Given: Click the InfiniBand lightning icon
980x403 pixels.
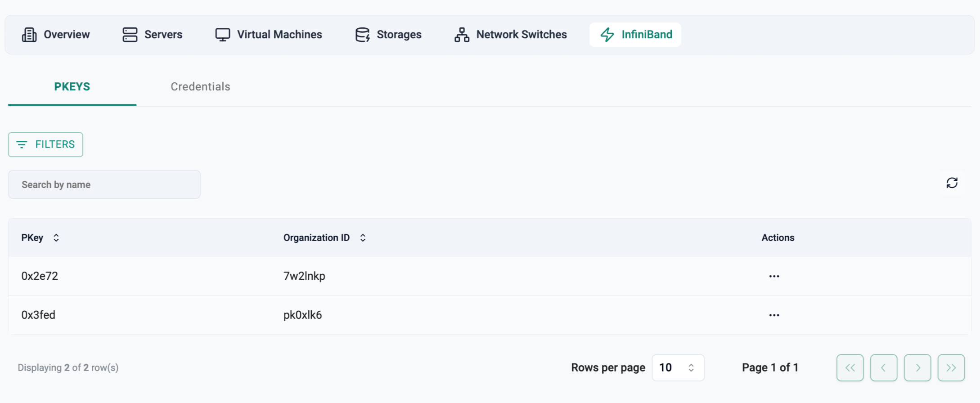Looking at the screenshot, I should point(607,35).
